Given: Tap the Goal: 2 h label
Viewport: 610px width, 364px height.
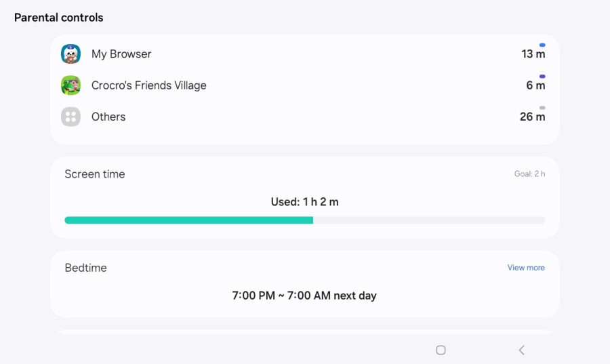Looking at the screenshot, I should (529, 174).
